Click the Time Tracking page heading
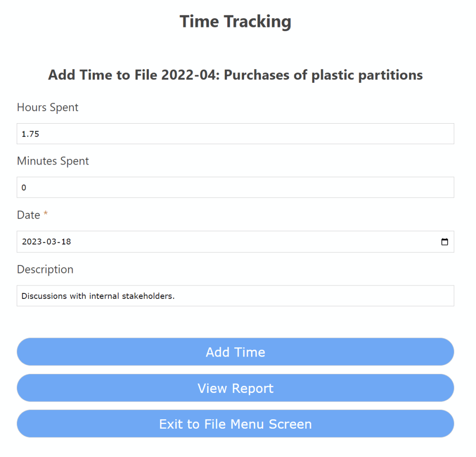This screenshot has width=476, height=457. pos(235,21)
